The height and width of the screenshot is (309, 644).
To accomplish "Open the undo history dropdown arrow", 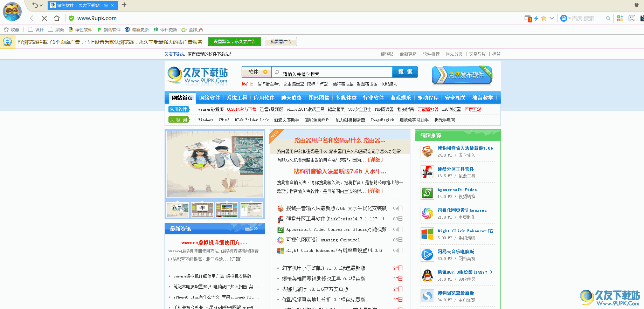I will 41,6.
